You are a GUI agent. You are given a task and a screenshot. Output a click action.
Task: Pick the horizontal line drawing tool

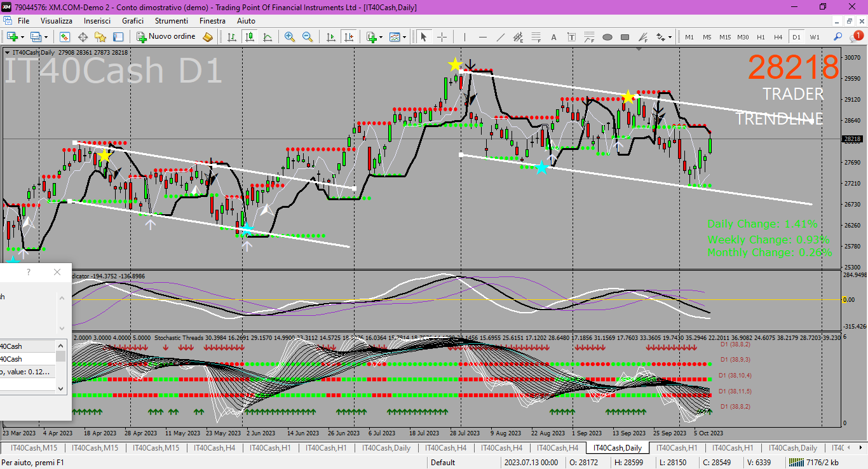point(483,37)
